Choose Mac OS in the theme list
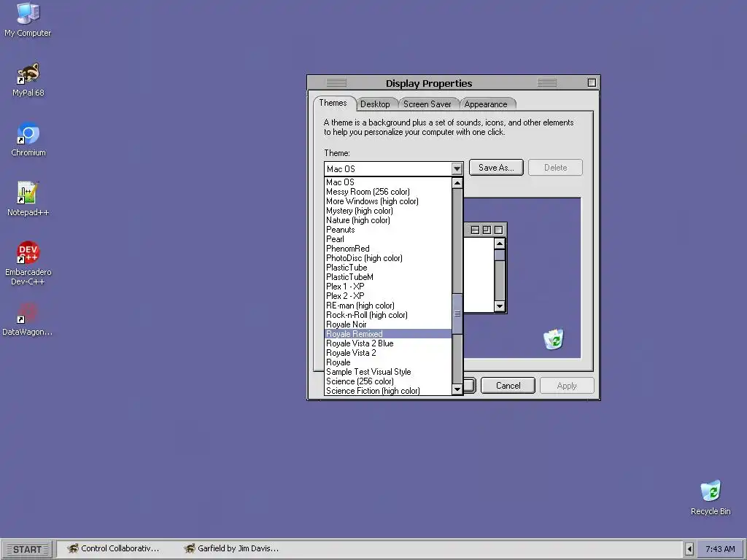747x560 pixels. 388,182
